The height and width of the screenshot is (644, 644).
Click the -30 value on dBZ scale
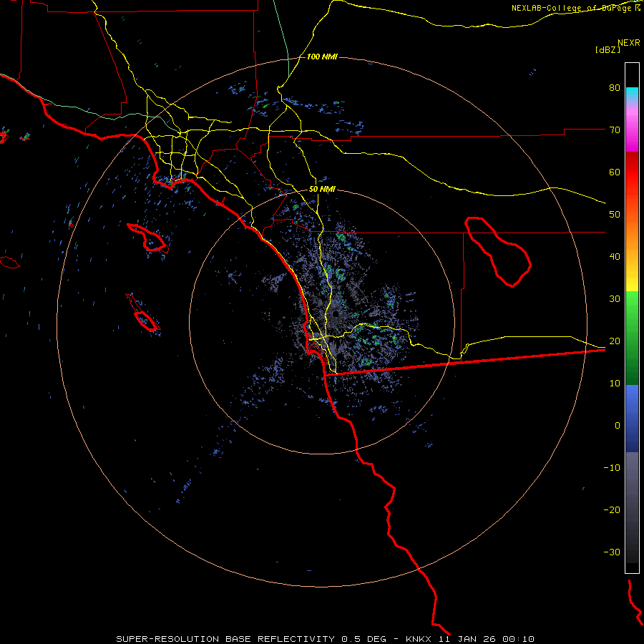click(x=612, y=552)
